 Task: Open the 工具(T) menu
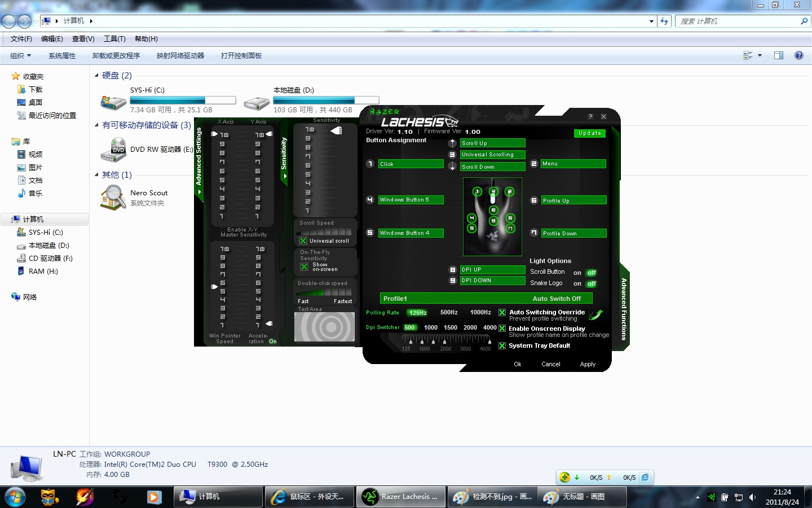coord(114,39)
